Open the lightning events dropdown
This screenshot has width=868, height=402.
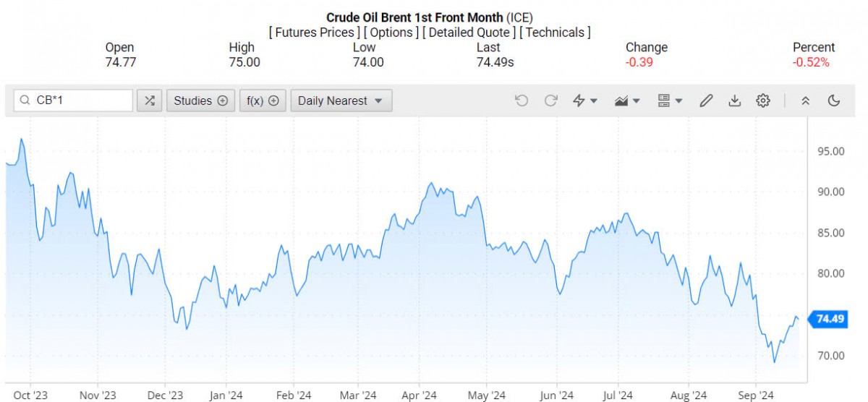[584, 100]
